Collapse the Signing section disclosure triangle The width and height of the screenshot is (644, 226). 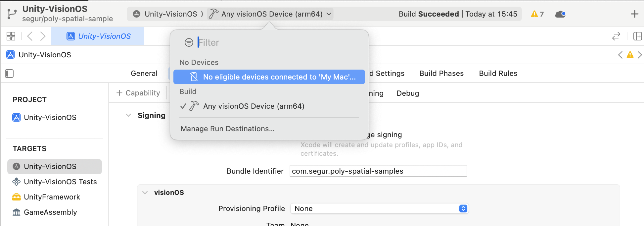(128, 115)
